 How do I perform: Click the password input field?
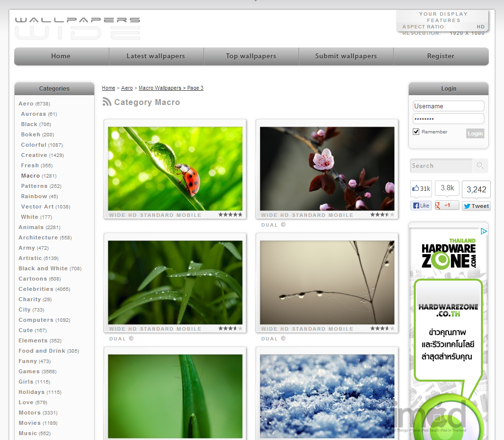point(449,119)
